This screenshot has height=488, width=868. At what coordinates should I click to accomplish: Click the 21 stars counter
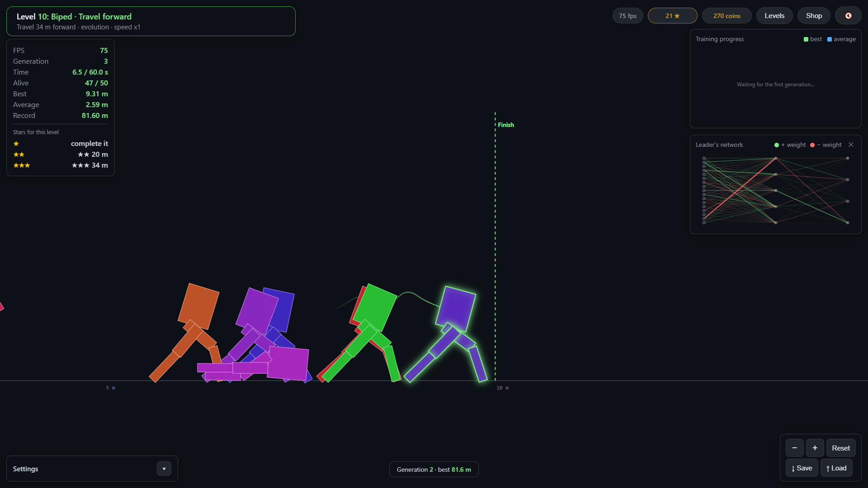(x=672, y=16)
